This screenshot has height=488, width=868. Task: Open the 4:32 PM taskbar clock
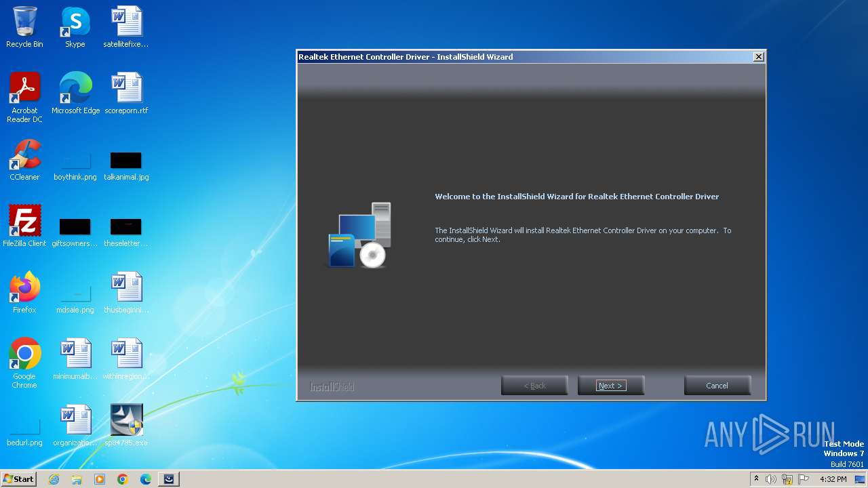click(833, 479)
